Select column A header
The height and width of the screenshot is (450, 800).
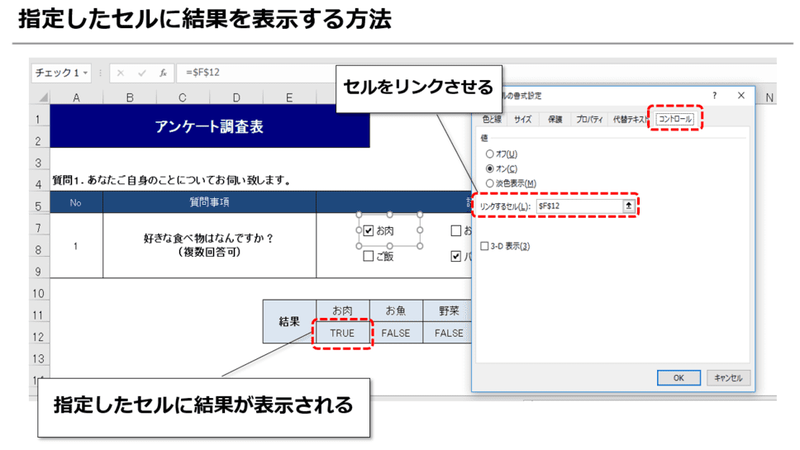point(76,97)
